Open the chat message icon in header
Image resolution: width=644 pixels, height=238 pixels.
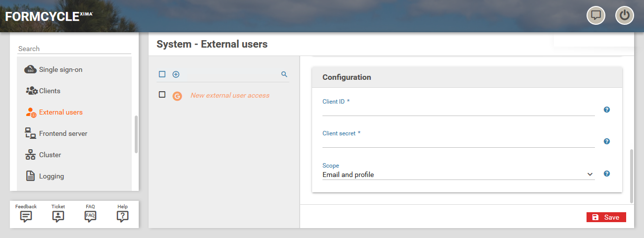click(596, 15)
